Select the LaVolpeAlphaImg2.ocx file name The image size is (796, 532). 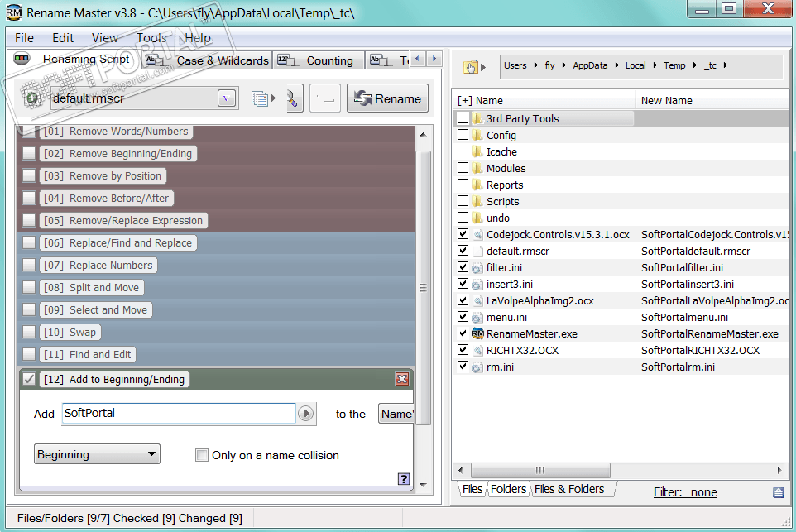pos(540,300)
